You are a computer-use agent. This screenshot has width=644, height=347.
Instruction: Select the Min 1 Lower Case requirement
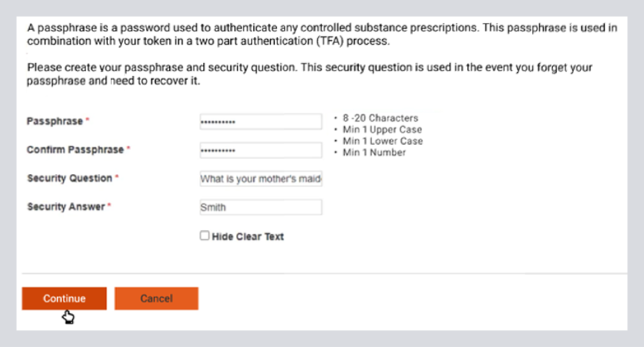tap(383, 141)
